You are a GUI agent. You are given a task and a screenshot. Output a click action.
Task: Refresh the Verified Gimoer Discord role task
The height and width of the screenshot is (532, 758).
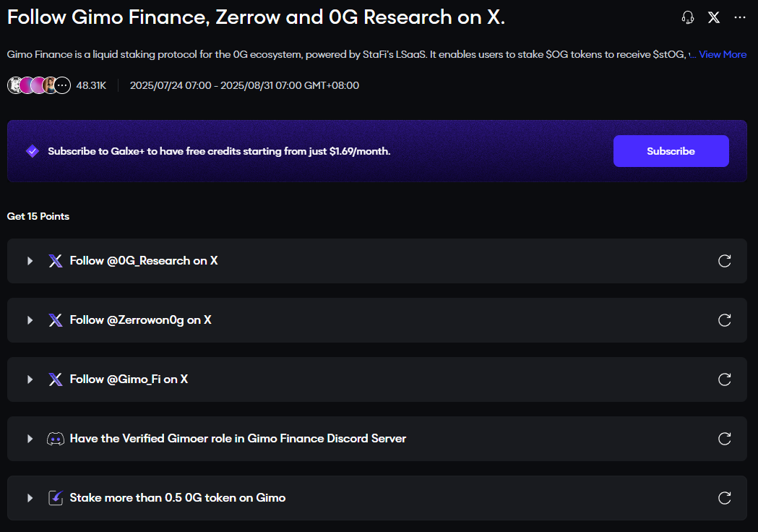tap(725, 439)
